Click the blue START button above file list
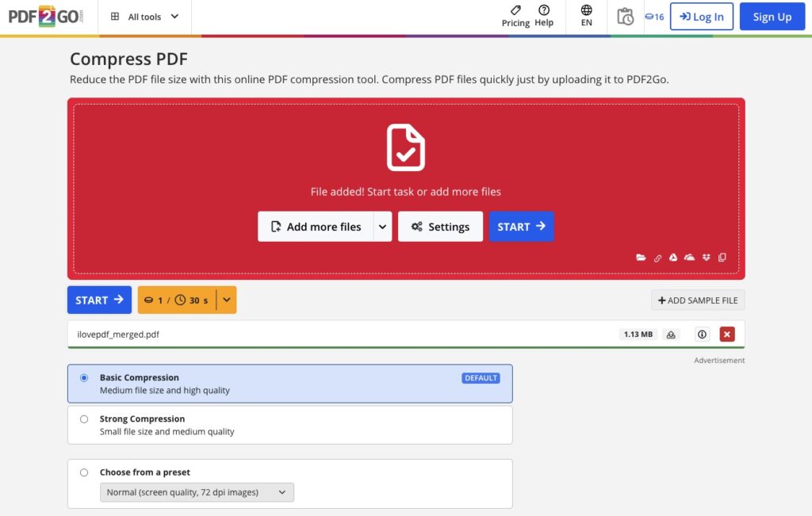Viewport: 812px width, 516px height. click(x=99, y=300)
